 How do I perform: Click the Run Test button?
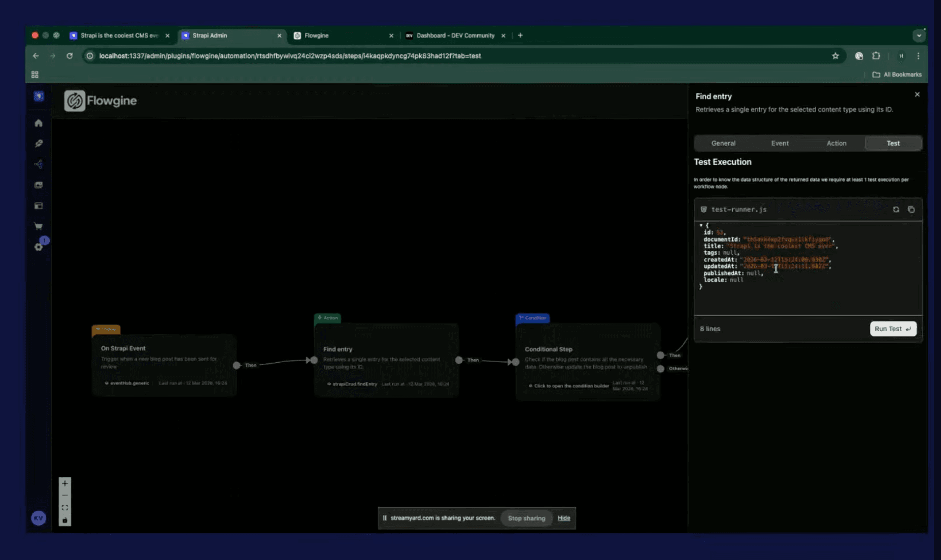tap(893, 329)
